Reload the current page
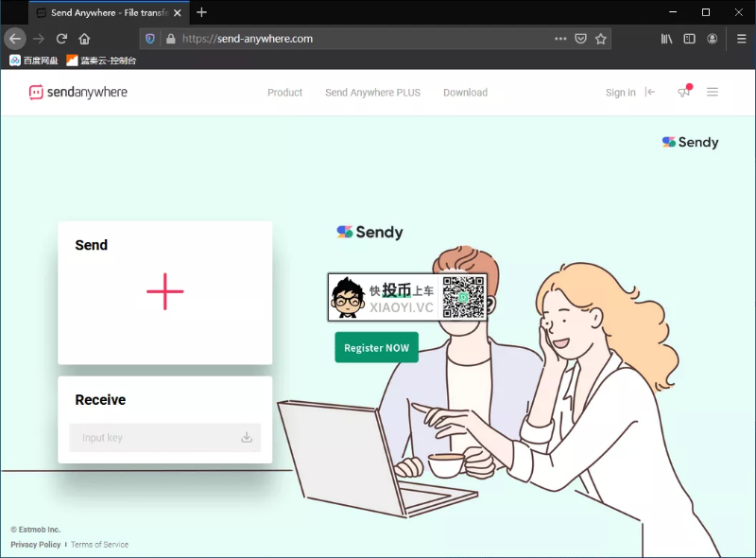This screenshot has height=558, width=756. pyautogui.click(x=61, y=39)
